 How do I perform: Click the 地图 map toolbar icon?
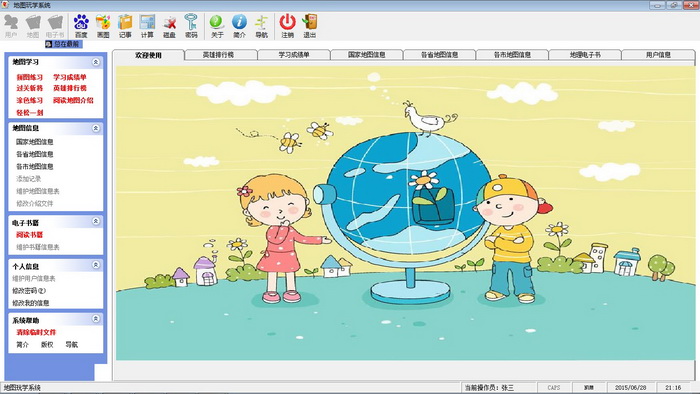(x=33, y=26)
